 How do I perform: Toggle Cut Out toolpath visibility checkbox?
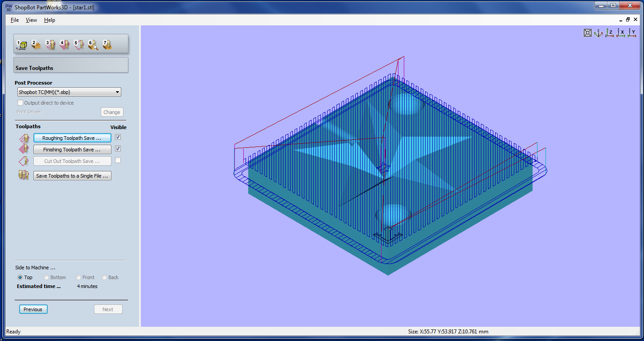click(118, 160)
